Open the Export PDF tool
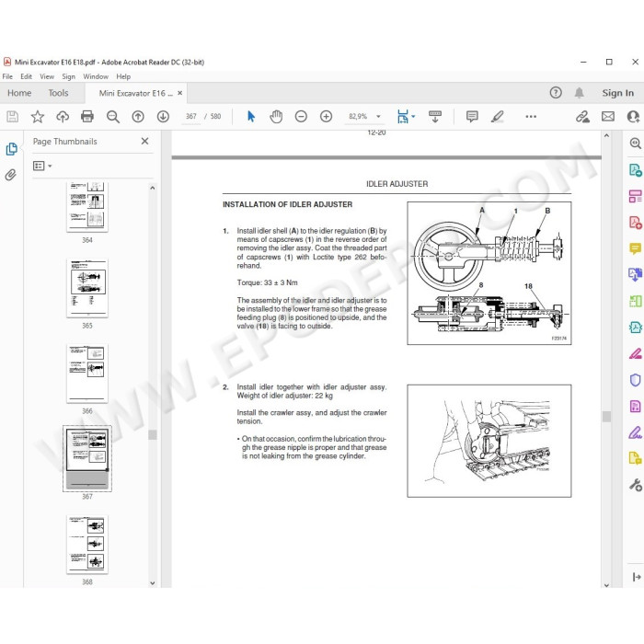 (x=635, y=169)
